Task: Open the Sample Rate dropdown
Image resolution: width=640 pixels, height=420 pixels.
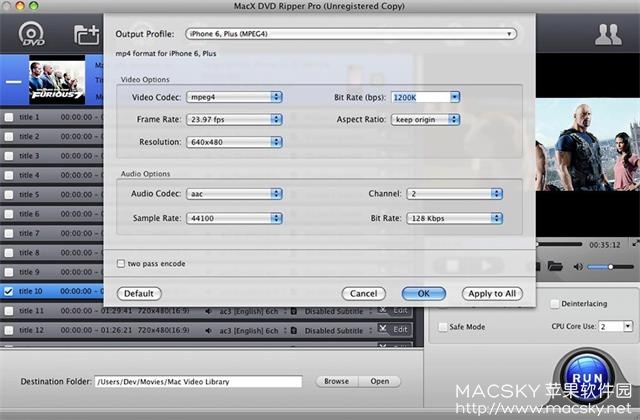Action: 234,218
